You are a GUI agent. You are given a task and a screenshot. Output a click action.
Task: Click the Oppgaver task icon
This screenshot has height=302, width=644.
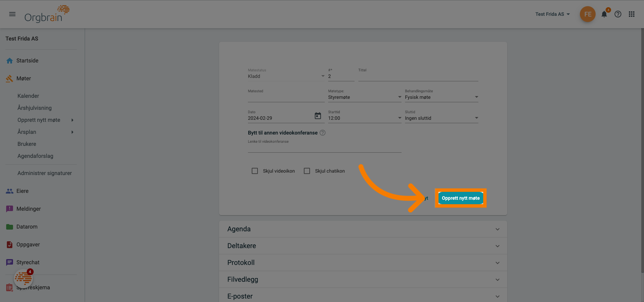[x=10, y=245]
